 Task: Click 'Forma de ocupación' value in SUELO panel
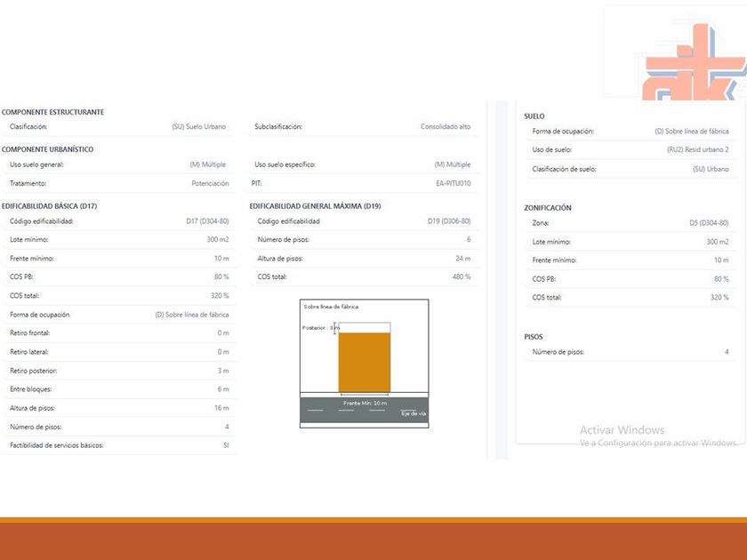pos(692,131)
